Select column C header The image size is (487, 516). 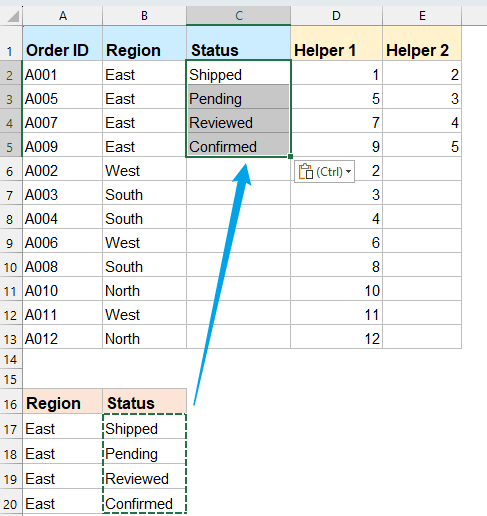click(x=239, y=16)
